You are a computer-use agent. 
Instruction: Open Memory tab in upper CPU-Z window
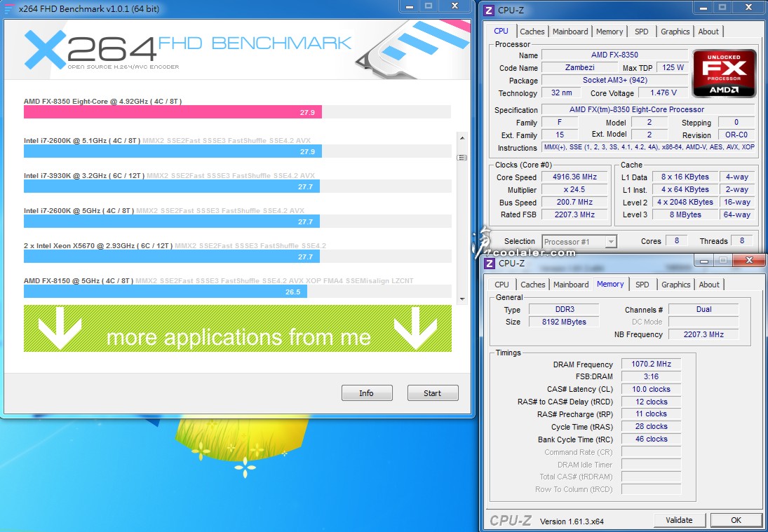tap(609, 32)
